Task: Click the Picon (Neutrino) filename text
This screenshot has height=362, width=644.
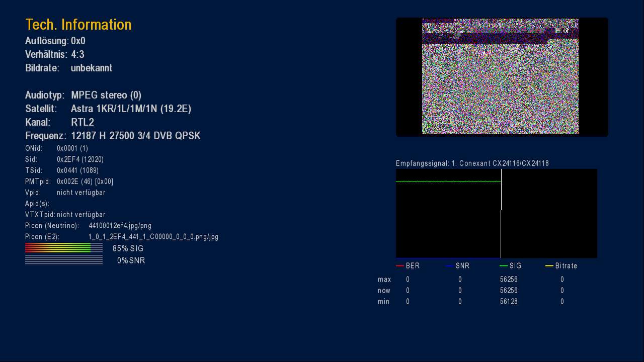Action: (x=120, y=226)
